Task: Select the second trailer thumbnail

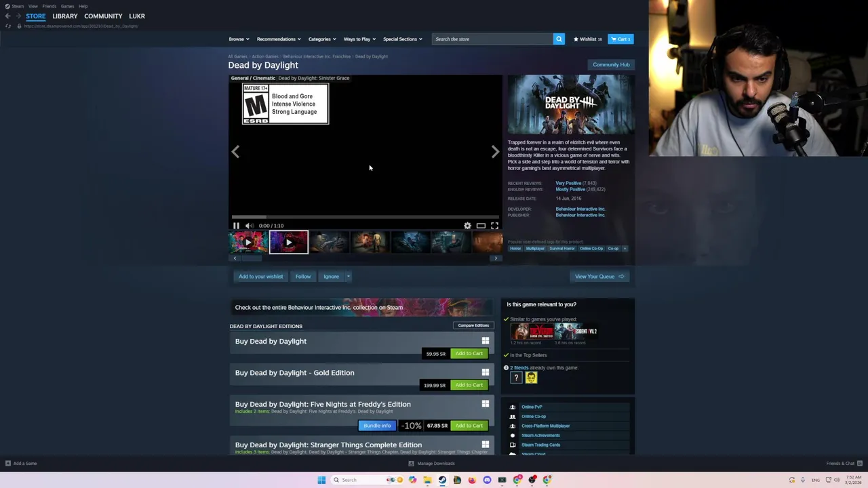Action: (289, 242)
